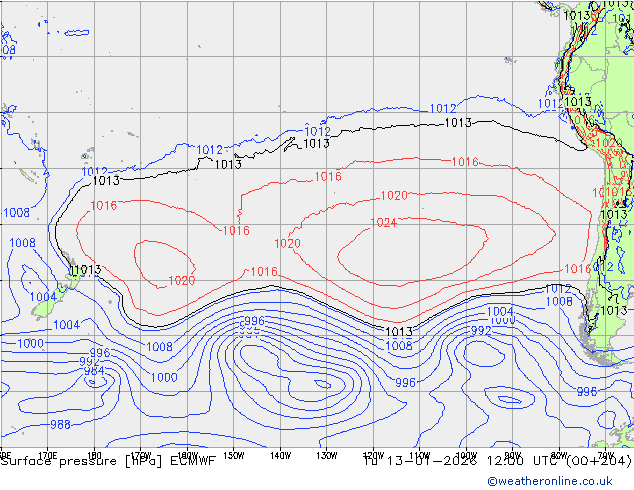Click the 110W longitude label
The image size is (634, 490).
click(x=420, y=455)
